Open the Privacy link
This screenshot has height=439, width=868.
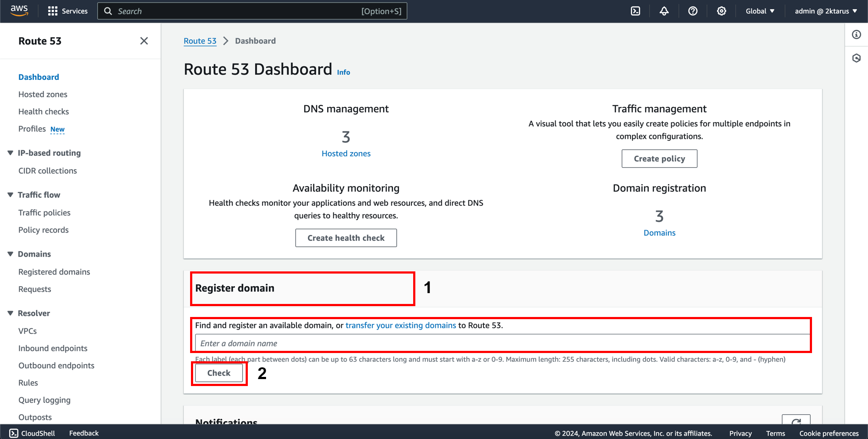(x=740, y=433)
